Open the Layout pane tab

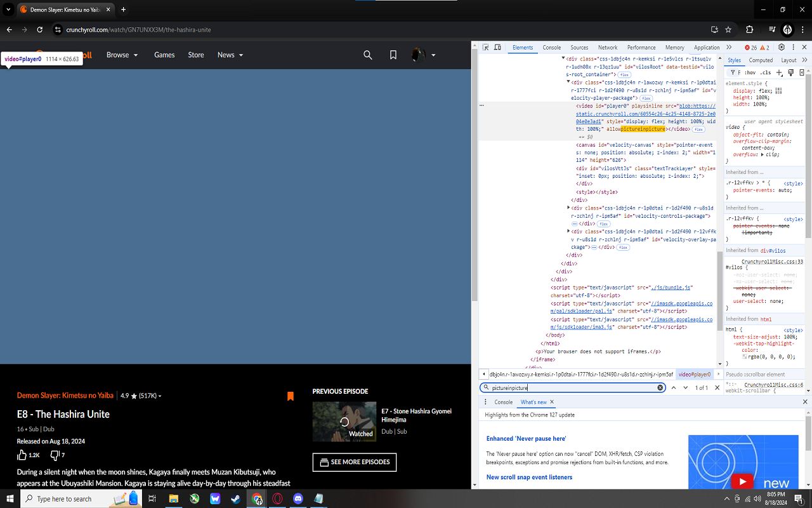(789, 60)
